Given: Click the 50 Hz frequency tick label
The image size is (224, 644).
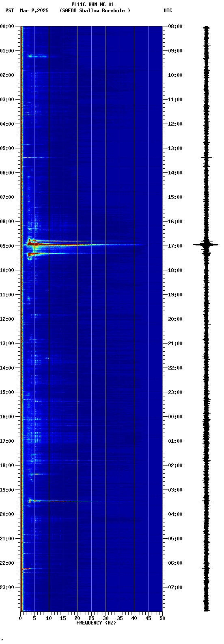Looking at the screenshot, I should coord(162,618).
